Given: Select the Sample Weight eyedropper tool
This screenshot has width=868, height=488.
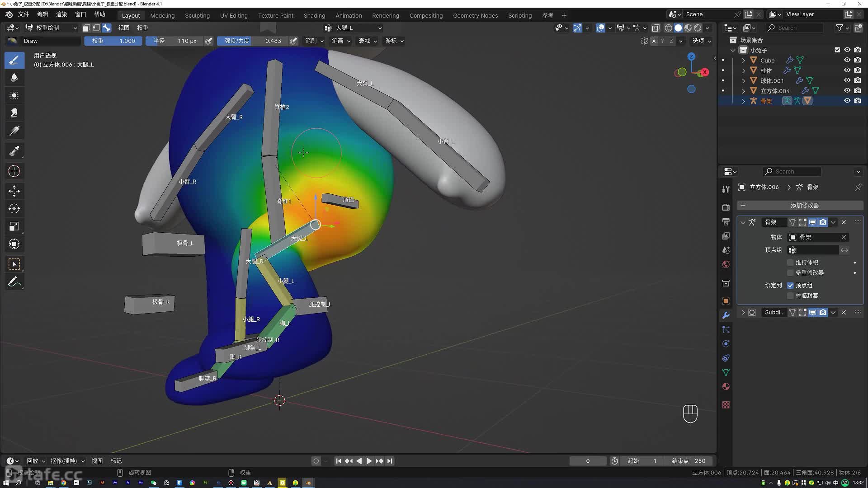Looking at the screenshot, I should (x=14, y=151).
